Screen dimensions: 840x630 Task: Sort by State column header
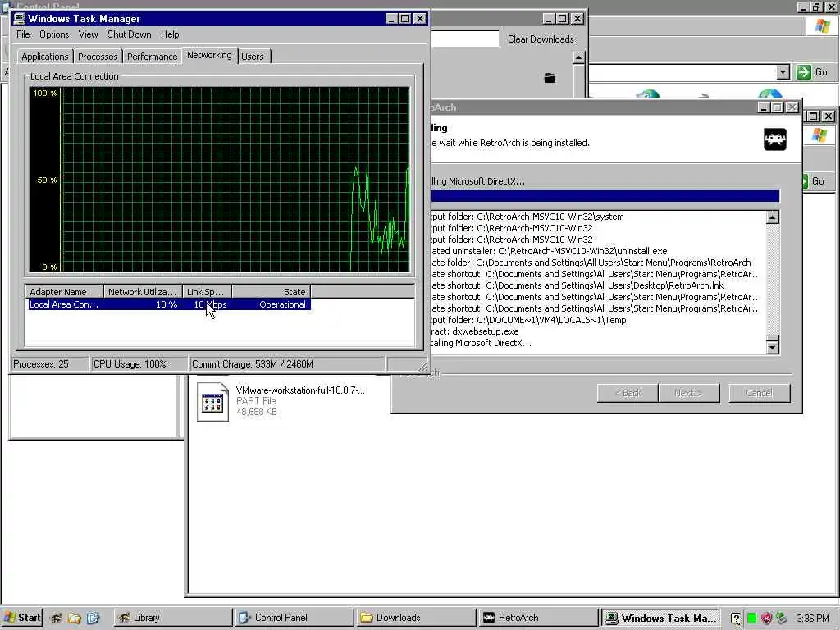tap(272, 291)
